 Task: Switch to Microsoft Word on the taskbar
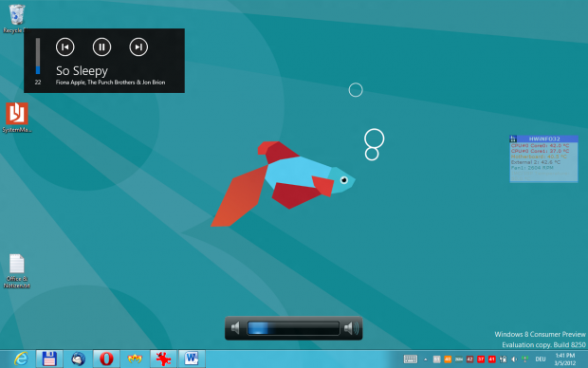(x=192, y=359)
